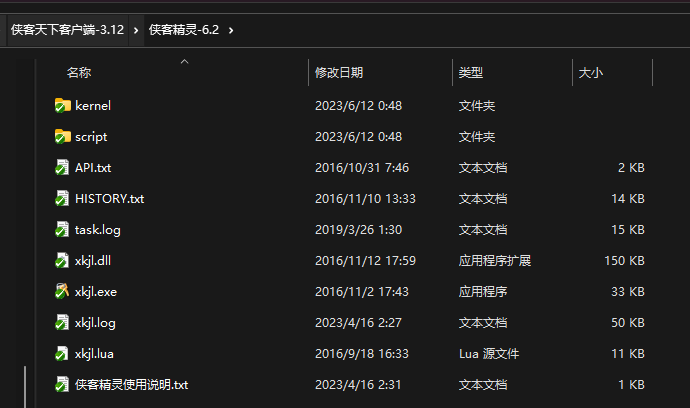Click the sort arrow above 名称 column
The width and height of the screenshot is (690, 408).
click(x=183, y=62)
